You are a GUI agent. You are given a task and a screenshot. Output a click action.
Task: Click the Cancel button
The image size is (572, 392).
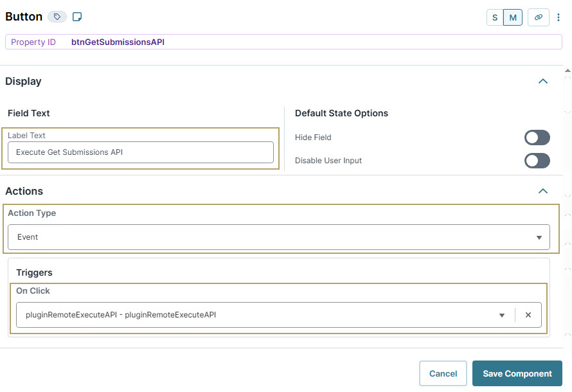(x=443, y=373)
